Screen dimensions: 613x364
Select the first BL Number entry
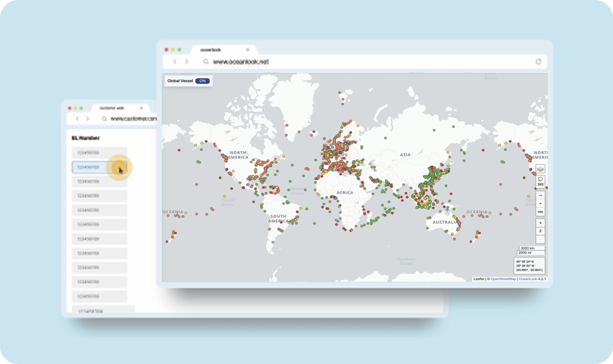(x=99, y=153)
